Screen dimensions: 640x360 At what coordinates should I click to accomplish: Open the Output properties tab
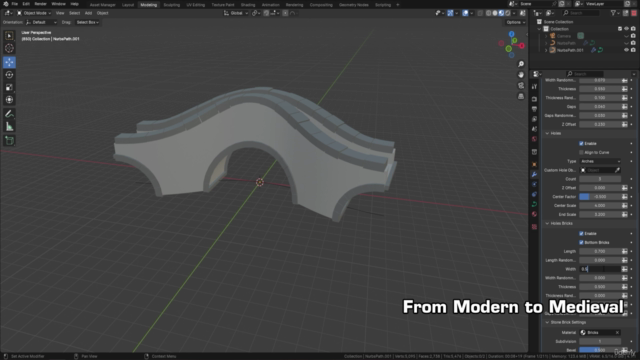[x=534, y=109]
